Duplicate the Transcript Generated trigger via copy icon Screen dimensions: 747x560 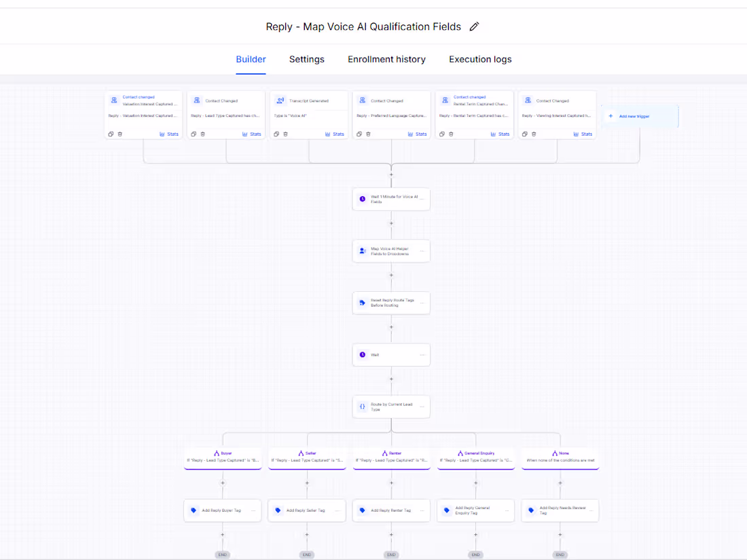[276, 134]
